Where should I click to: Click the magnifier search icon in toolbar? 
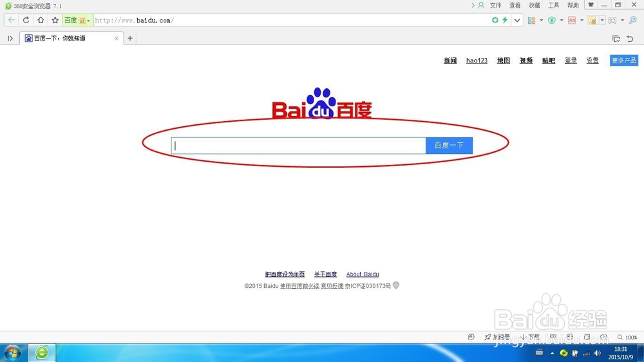tap(632, 20)
